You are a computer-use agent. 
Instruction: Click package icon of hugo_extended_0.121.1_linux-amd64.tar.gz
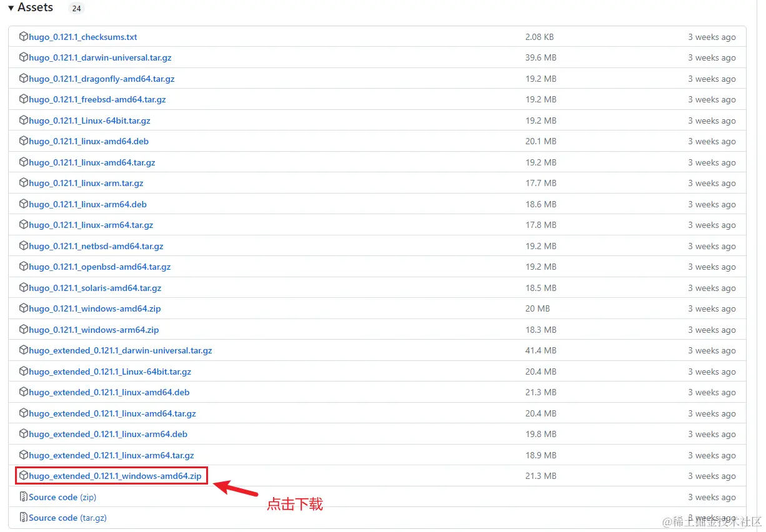click(x=24, y=413)
